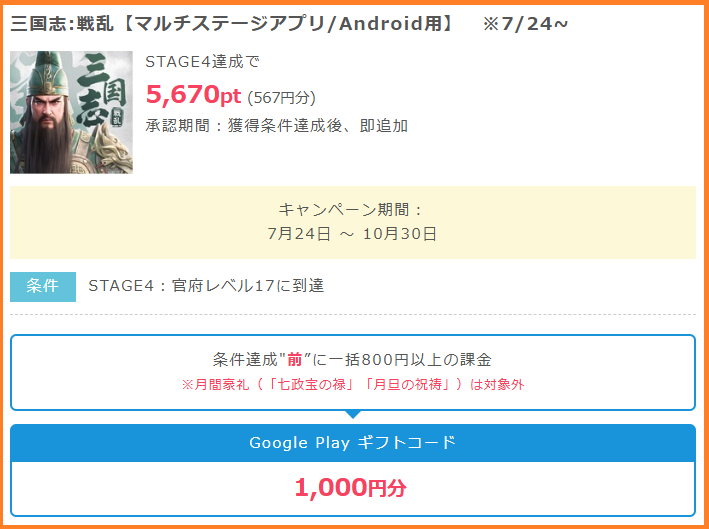Click the small blue downward triangle arrow
The width and height of the screenshot is (709, 529).
(353, 414)
